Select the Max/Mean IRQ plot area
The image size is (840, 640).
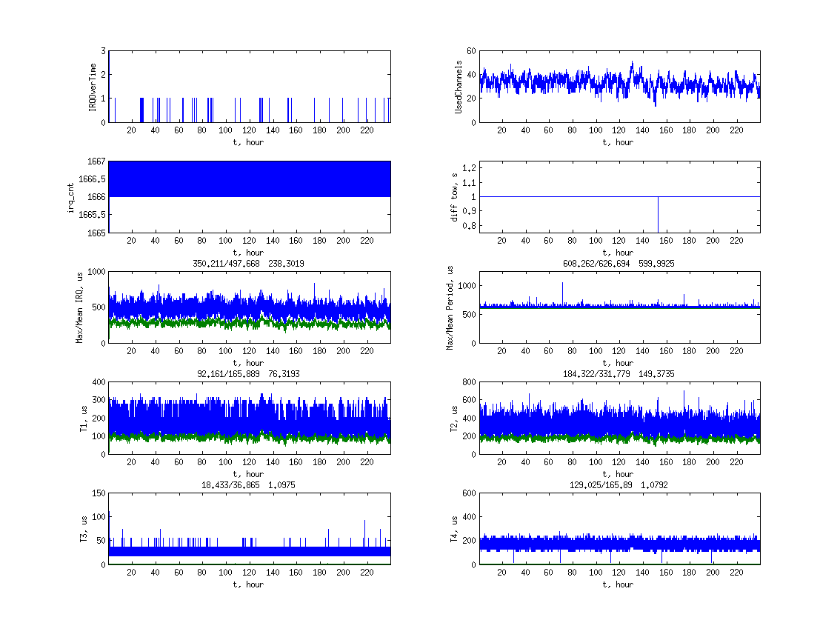coord(249,307)
